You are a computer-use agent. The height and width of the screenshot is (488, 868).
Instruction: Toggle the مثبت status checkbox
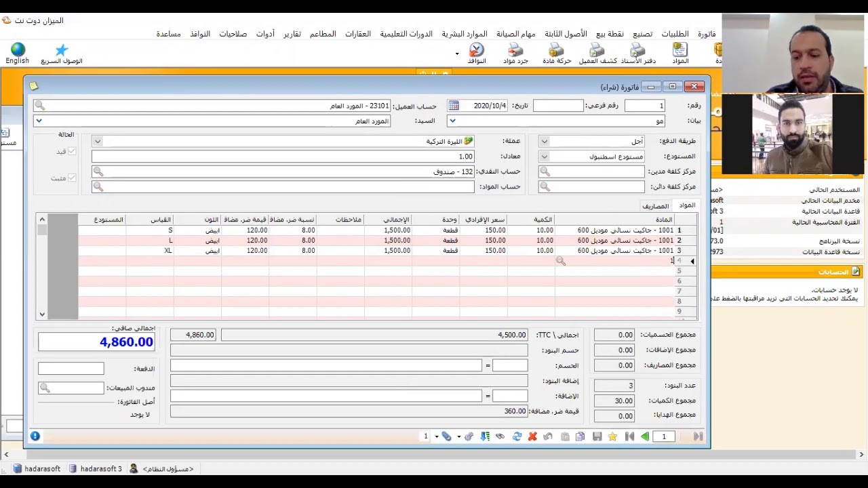pyautogui.click(x=72, y=178)
